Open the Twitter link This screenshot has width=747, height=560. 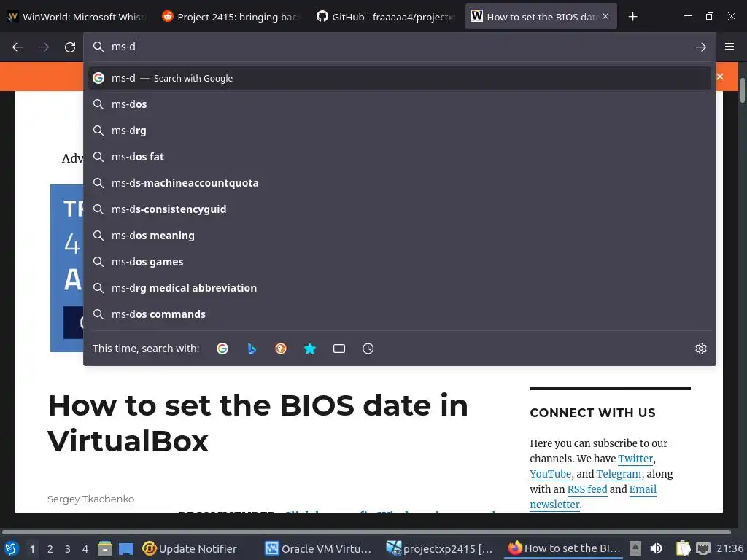pyautogui.click(x=635, y=459)
